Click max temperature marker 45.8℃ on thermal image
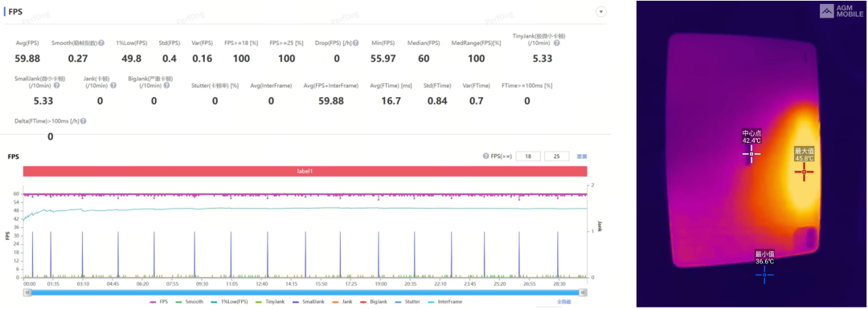 click(804, 172)
